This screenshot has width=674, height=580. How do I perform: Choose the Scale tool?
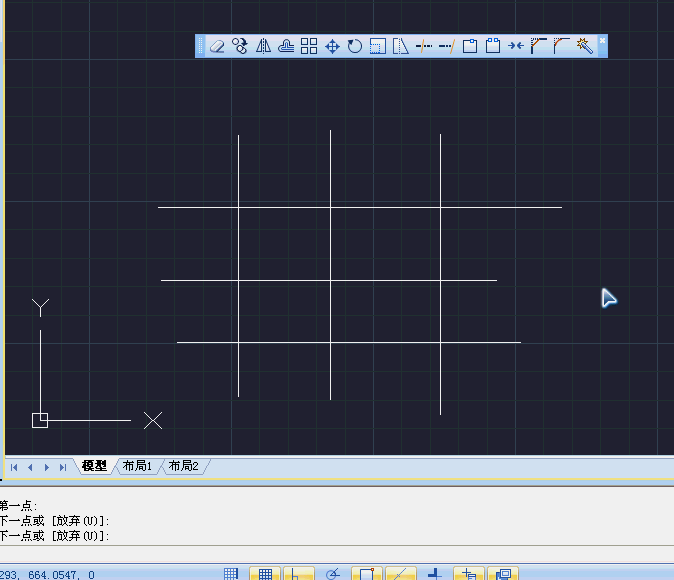click(378, 46)
